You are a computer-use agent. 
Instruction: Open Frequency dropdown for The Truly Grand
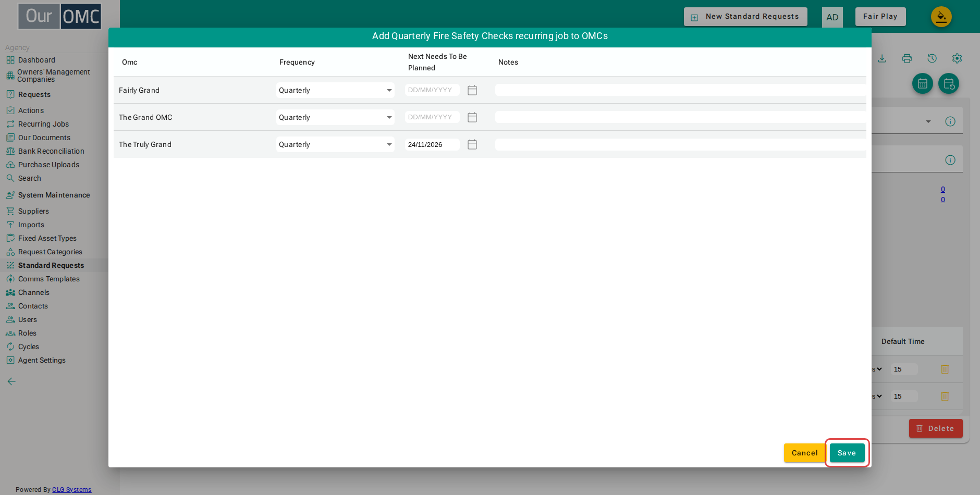(x=335, y=144)
